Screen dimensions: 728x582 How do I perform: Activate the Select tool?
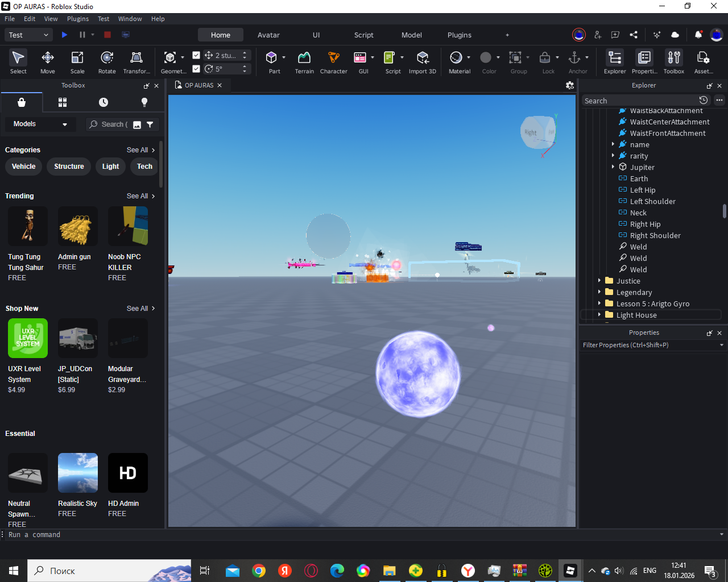(x=18, y=62)
